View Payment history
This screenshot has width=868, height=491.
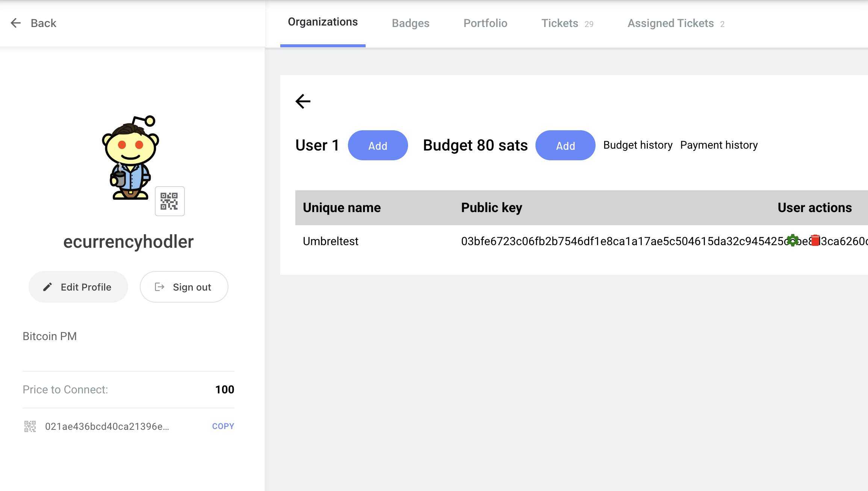(719, 145)
